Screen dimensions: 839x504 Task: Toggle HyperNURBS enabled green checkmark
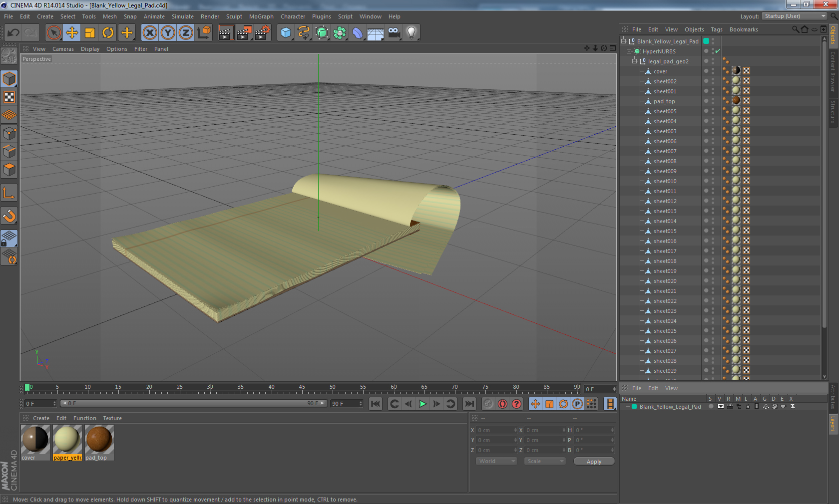click(718, 51)
